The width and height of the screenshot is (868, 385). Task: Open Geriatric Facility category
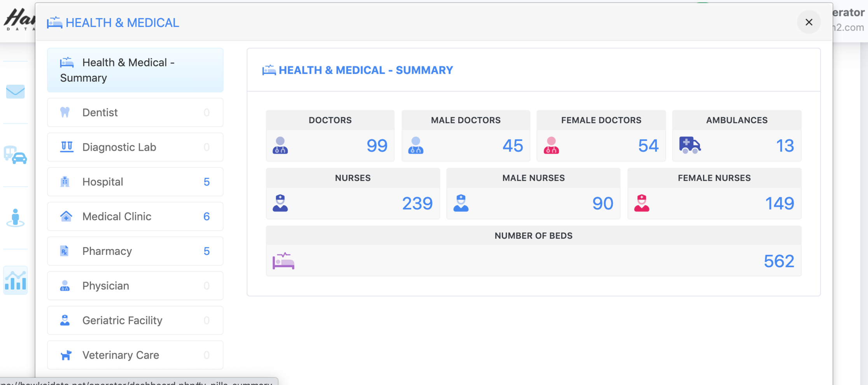(135, 320)
